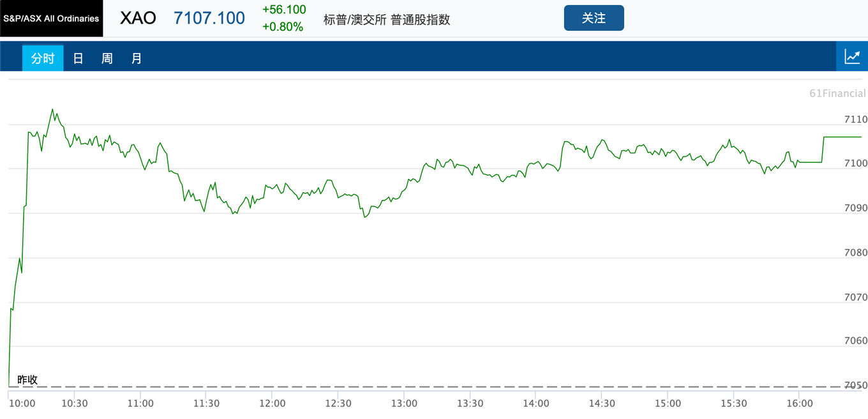Click the 16:00 time axis marker
This screenshot has width=868, height=419.
click(800, 403)
